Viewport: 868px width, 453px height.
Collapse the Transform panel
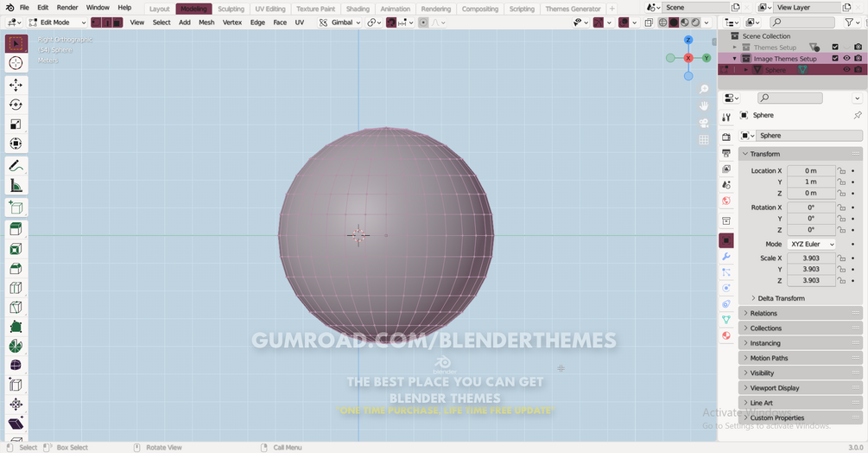800,154
